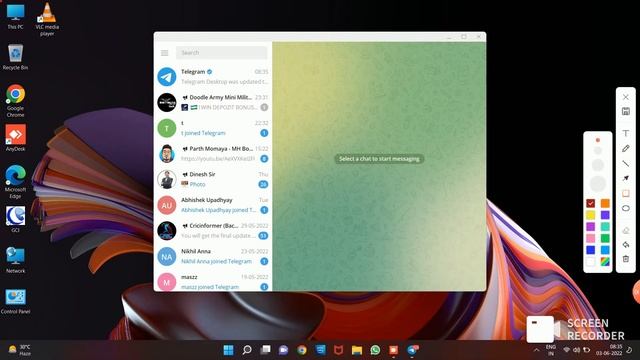Pick the orange color swatch
Viewport: 640px width, 360px height.
[605, 203]
